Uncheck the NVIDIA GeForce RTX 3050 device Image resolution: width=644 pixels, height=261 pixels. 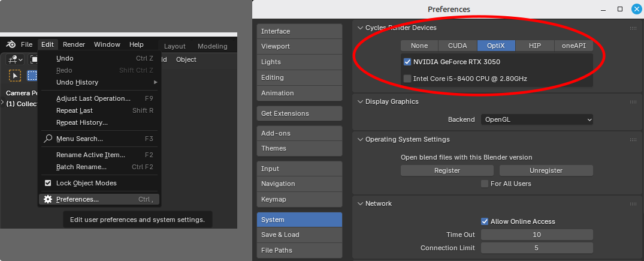407,62
